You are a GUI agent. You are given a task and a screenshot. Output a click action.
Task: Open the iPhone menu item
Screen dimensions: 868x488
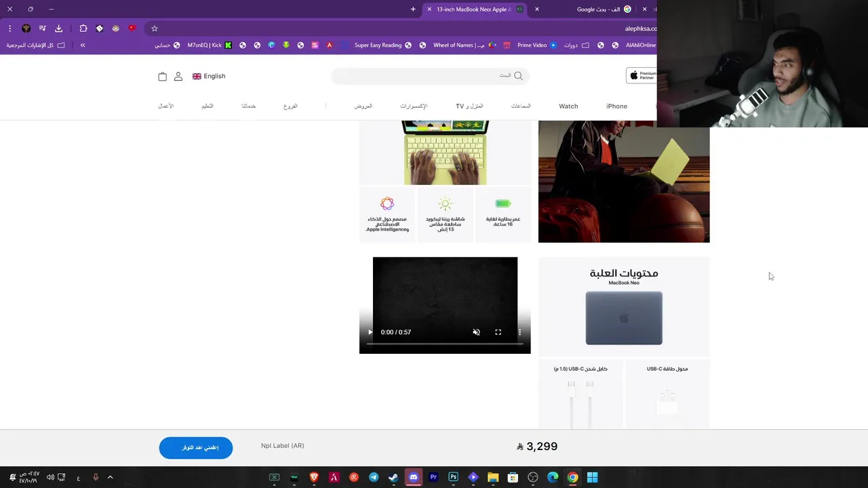coord(616,106)
